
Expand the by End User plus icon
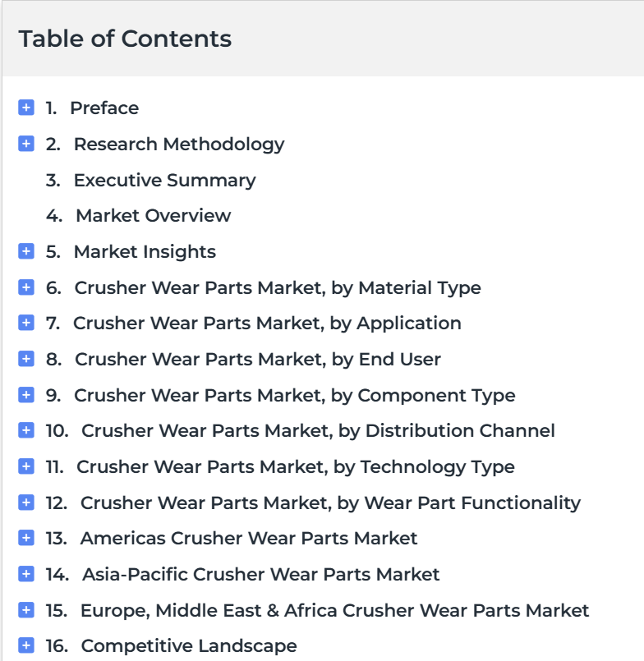(26, 359)
